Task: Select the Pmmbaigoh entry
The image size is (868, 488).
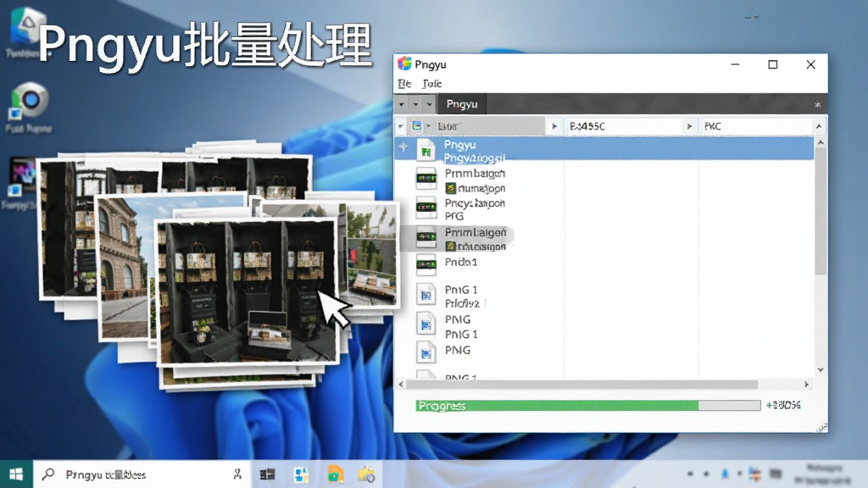Action: pyautogui.click(x=475, y=173)
